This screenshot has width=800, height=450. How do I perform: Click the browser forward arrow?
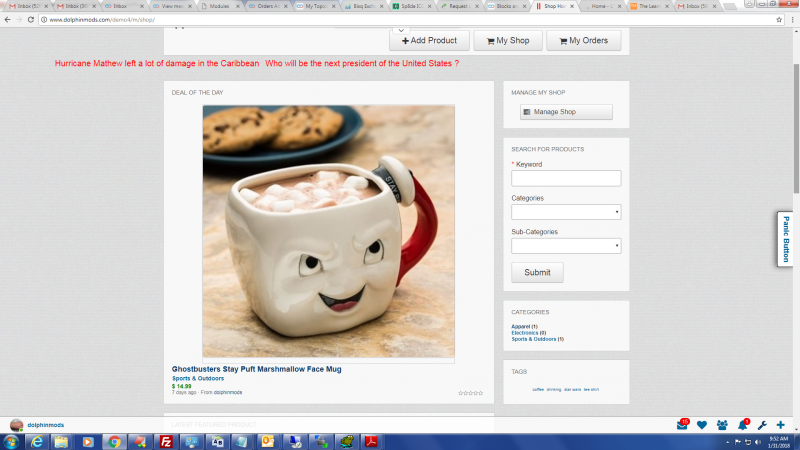[19, 19]
